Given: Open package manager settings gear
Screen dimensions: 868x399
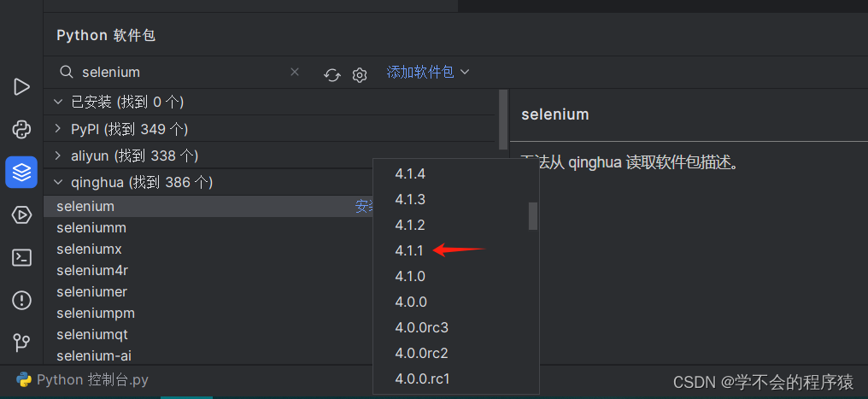Looking at the screenshot, I should tap(360, 74).
